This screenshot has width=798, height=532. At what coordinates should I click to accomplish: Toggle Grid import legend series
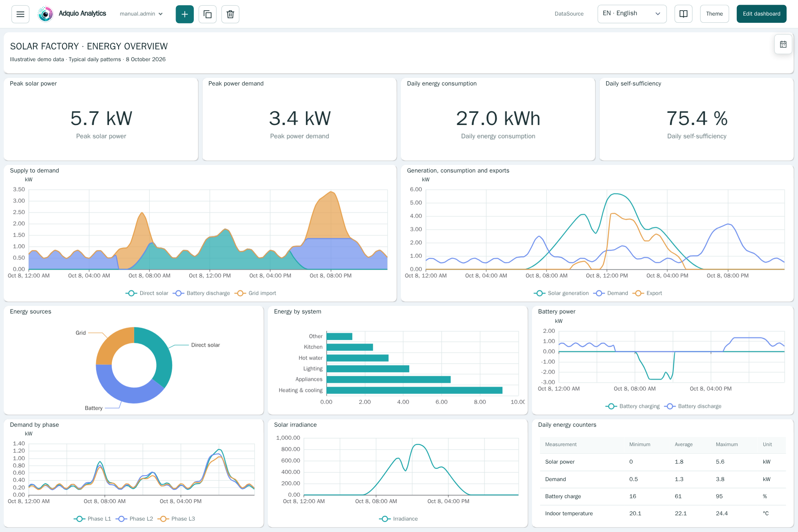tap(255, 293)
